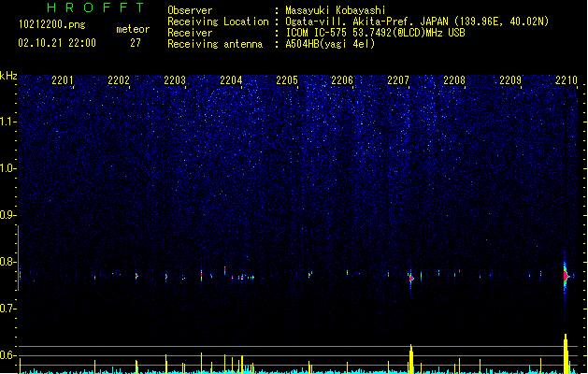Click time marker 2209

point(510,80)
